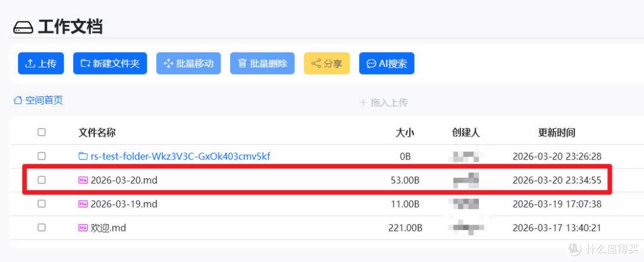This screenshot has width=644, height=262.
Task: Create a folder with 新建文件夹
Action: [x=110, y=64]
